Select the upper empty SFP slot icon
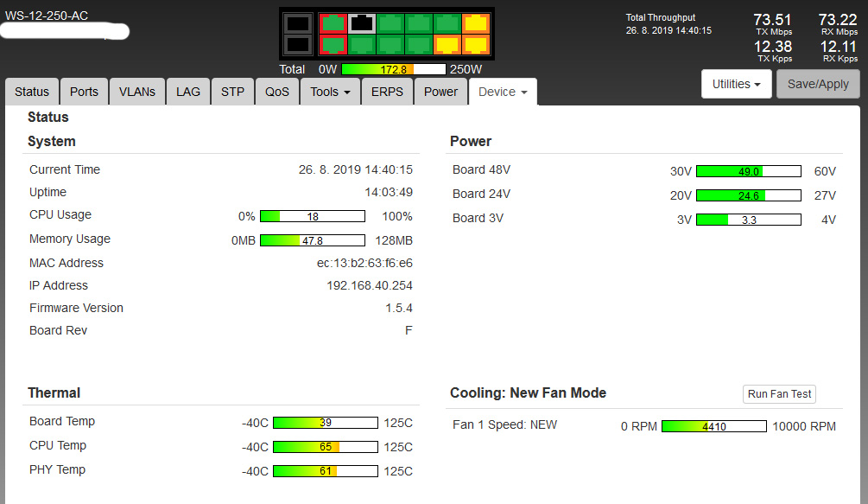 (x=297, y=23)
